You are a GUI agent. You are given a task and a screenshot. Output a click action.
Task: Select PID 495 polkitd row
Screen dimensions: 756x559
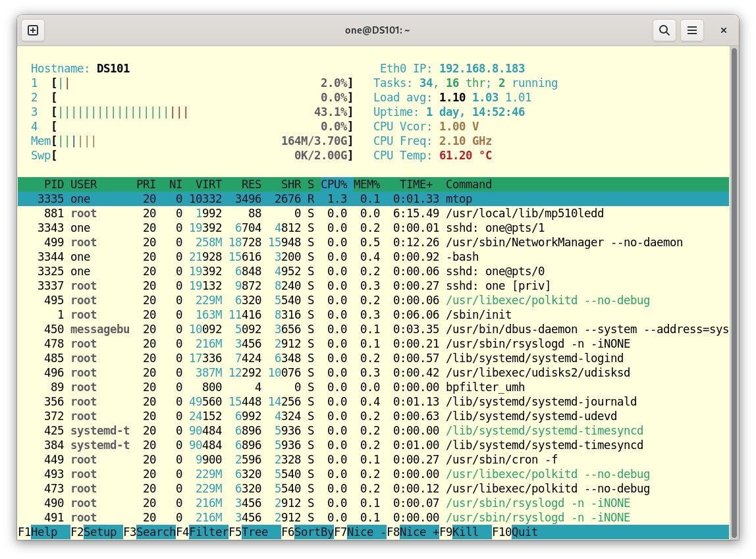[x=373, y=300]
